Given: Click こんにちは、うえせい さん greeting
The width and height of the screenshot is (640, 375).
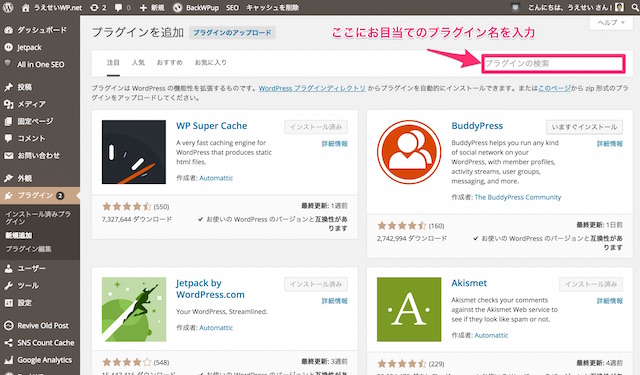Looking at the screenshot, I should pyautogui.click(x=570, y=7).
